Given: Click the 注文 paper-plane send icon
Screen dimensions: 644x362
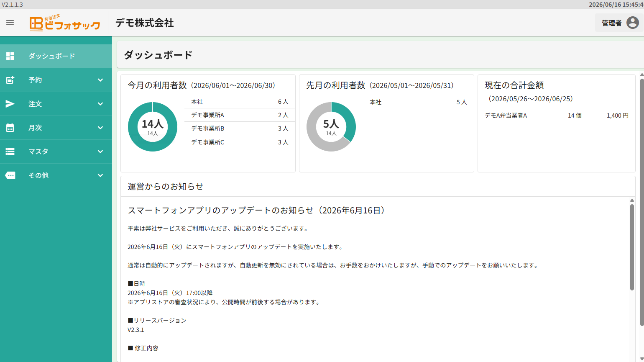Looking at the screenshot, I should [10, 104].
